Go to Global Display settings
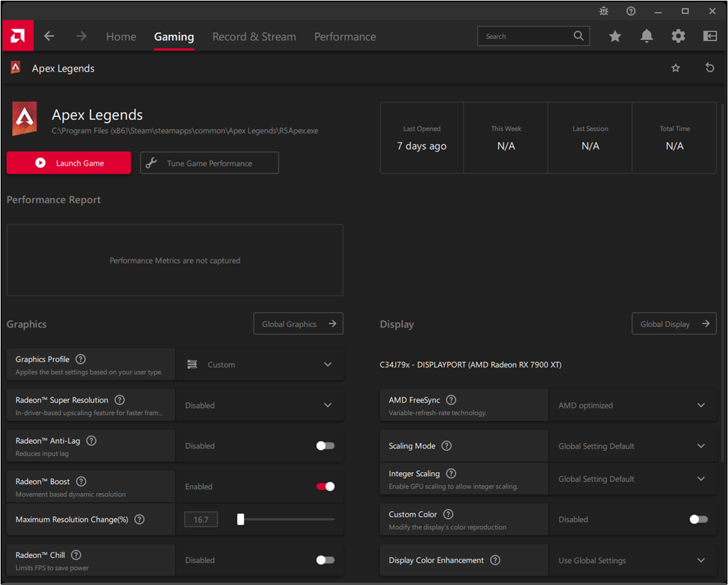The height and width of the screenshot is (585, 728). [x=673, y=324]
